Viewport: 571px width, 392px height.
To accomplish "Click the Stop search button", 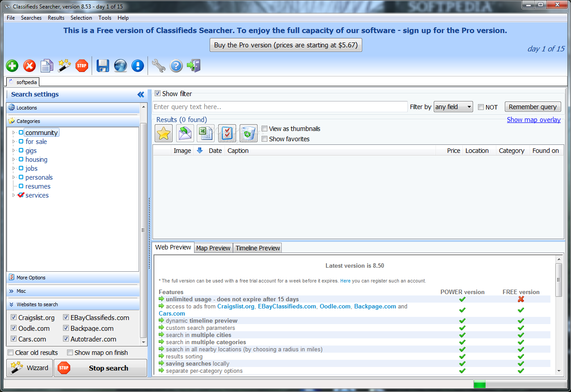I will click(100, 368).
